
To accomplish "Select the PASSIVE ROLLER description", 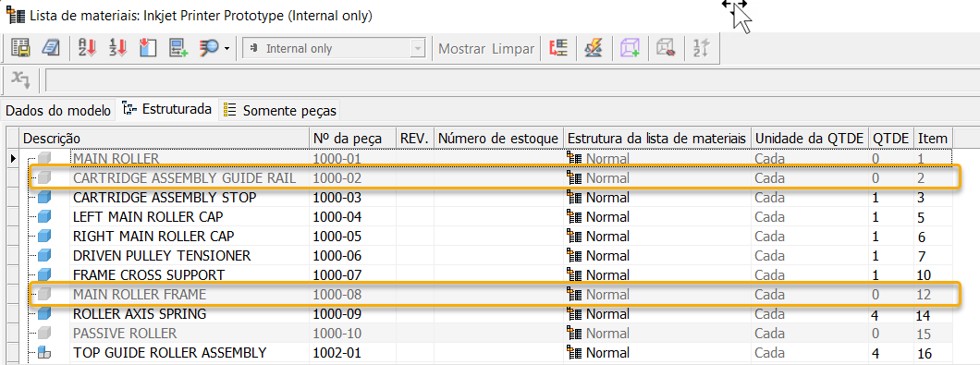I will click(x=125, y=334).
